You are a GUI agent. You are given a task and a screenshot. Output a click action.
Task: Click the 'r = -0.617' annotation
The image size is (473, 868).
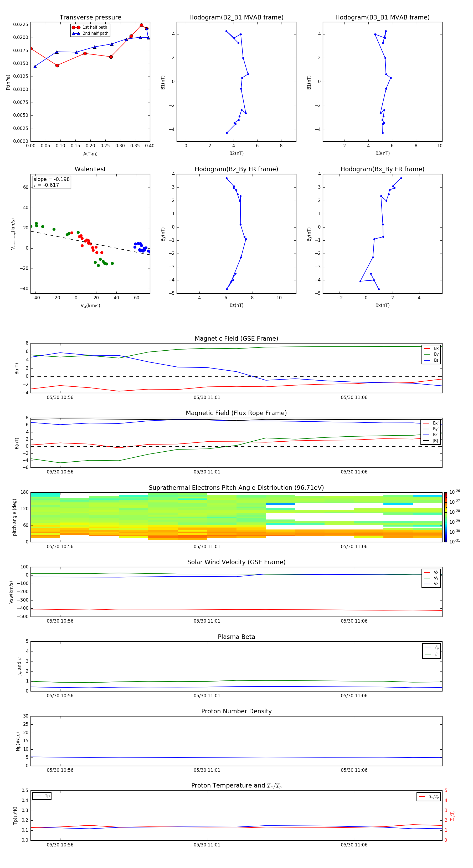47,185
